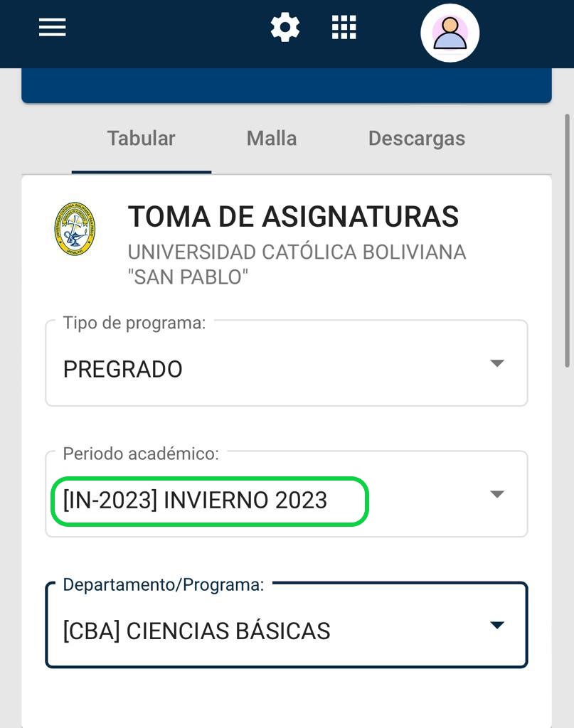Click the vertical scrollbar on the right
The height and width of the screenshot is (728, 574).
(567, 242)
